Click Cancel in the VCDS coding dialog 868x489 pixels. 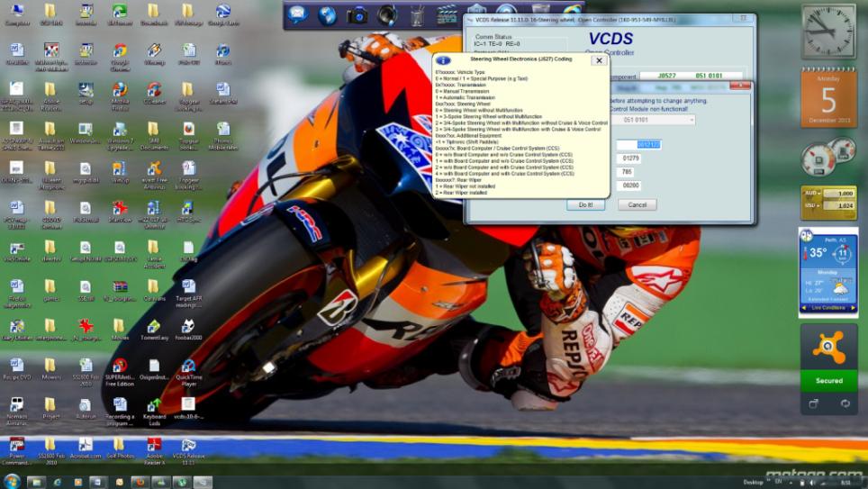(637, 205)
